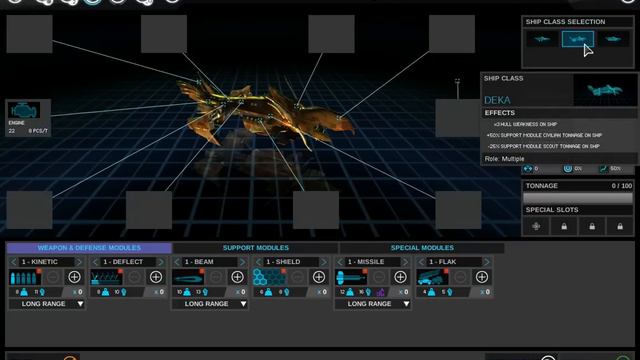Click the 1 - SHIELD module label
The width and height of the screenshot is (640, 360).
tap(283, 262)
